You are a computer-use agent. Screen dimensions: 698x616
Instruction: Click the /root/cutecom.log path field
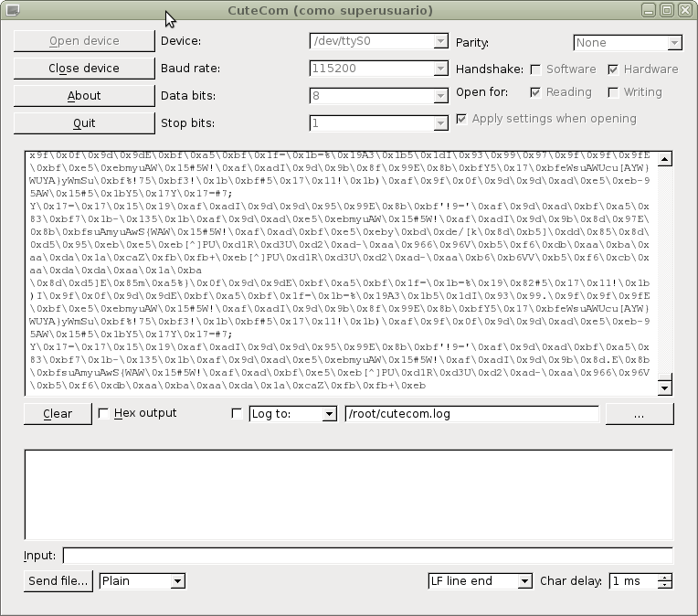point(471,414)
